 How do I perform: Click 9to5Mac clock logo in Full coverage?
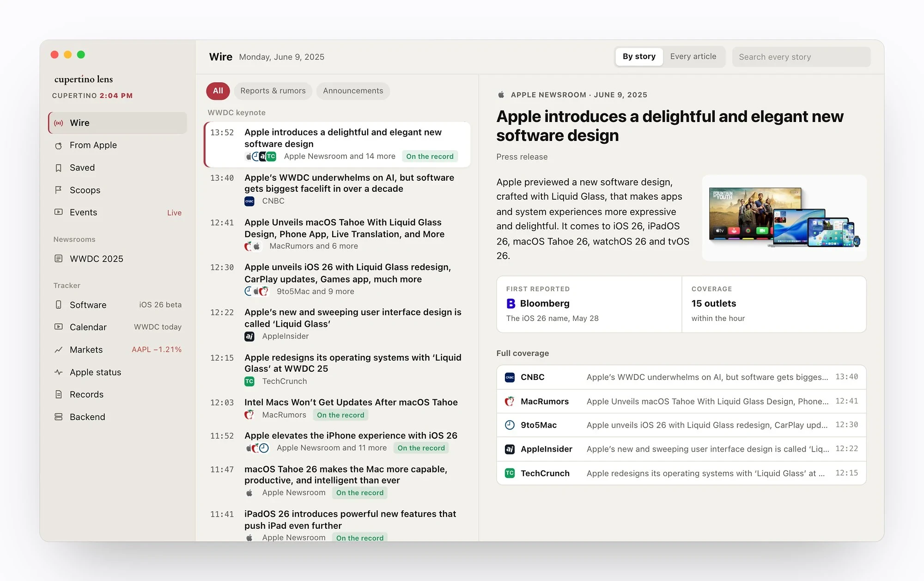point(510,425)
